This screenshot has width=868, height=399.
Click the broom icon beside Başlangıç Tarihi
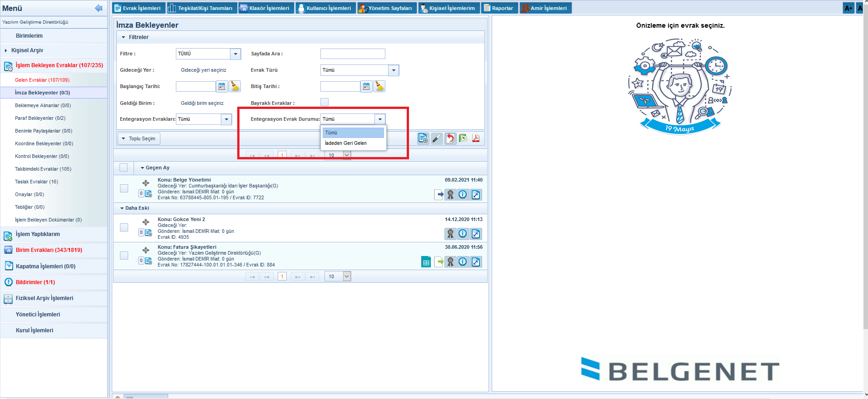[x=235, y=86]
